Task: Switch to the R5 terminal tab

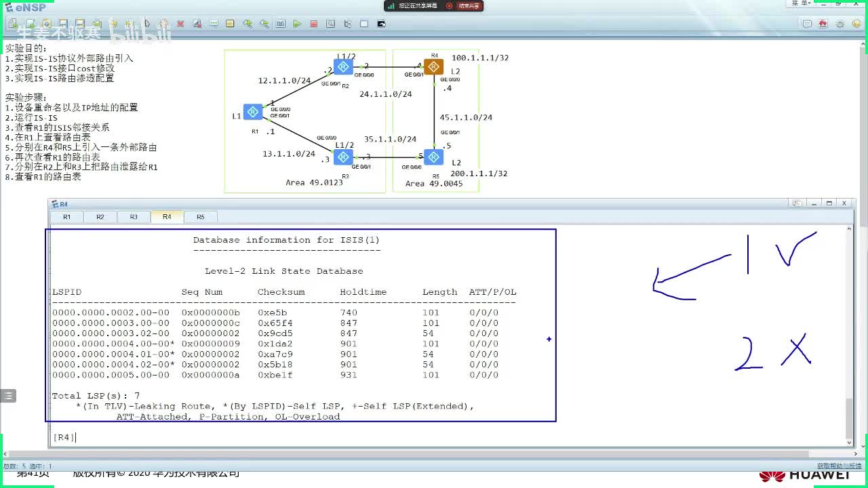Action: [x=201, y=217]
